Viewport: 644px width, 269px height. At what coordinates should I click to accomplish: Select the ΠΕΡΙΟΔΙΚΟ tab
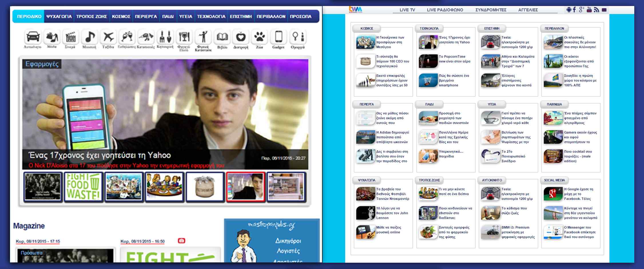pos(29,17)
